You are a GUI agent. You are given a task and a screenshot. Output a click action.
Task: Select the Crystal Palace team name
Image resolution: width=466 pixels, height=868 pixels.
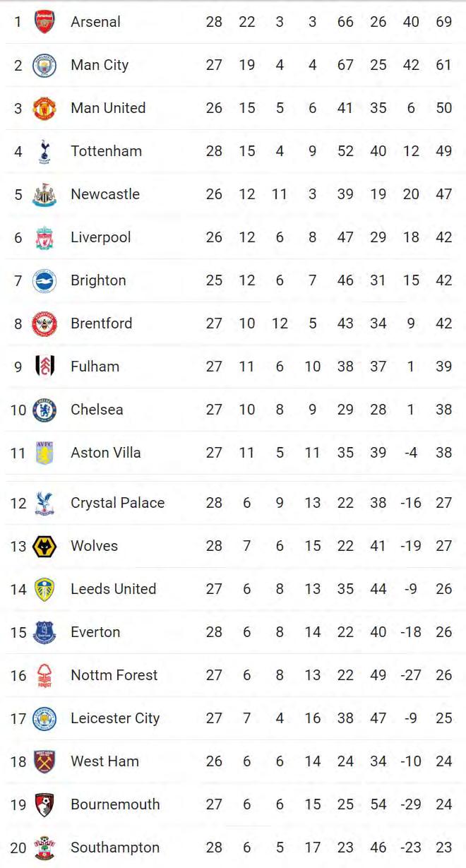click(x=117, y=503)
